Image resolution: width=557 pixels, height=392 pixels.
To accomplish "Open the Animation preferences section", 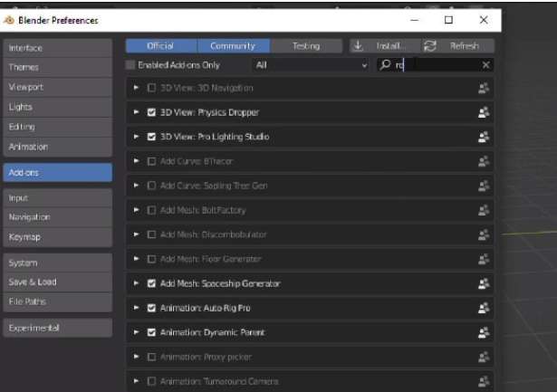I will pyautogui.click(x=58, y=147).
